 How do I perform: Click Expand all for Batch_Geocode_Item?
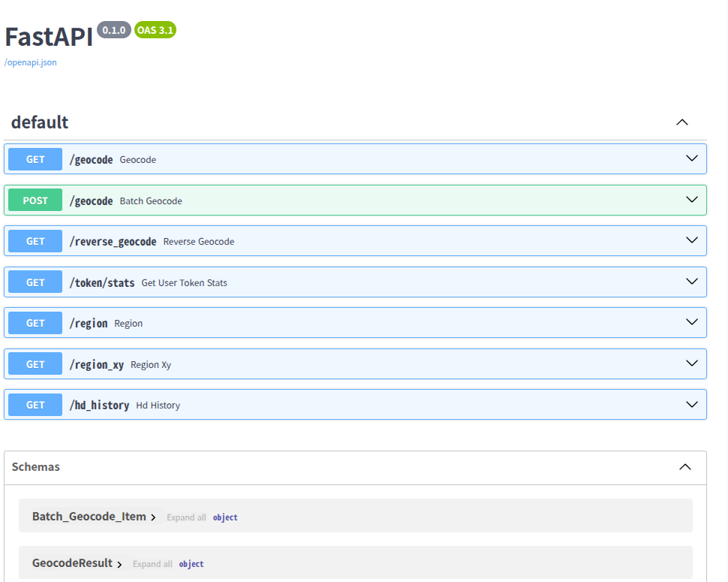coord(186,517)
